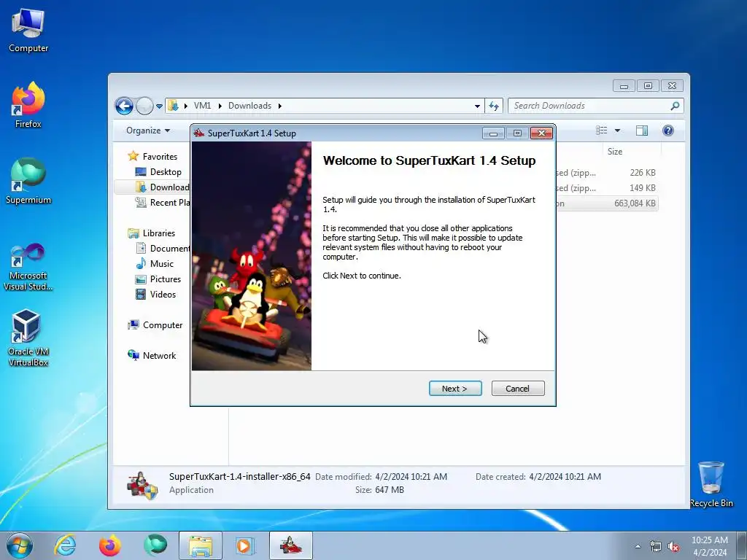747x560 pixels.
Task: Open the taskbar clock showing 10:25 AM
Action: click(x=709, y=546)
